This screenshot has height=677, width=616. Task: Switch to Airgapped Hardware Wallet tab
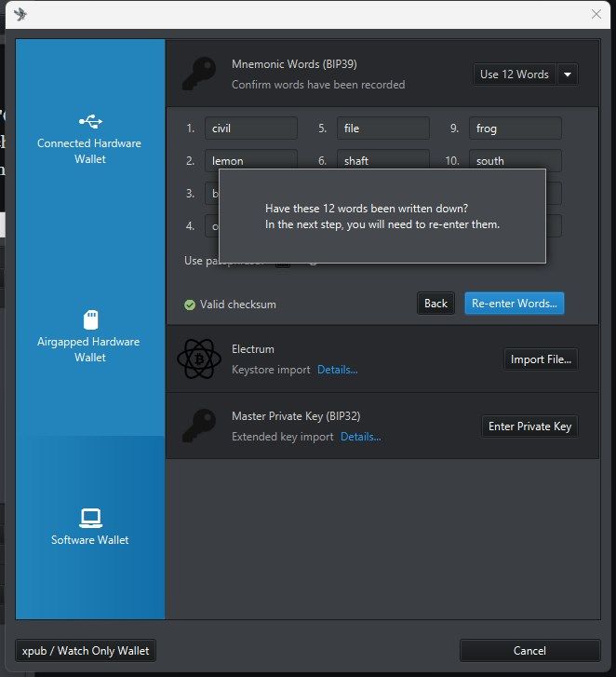coord(89,337)
